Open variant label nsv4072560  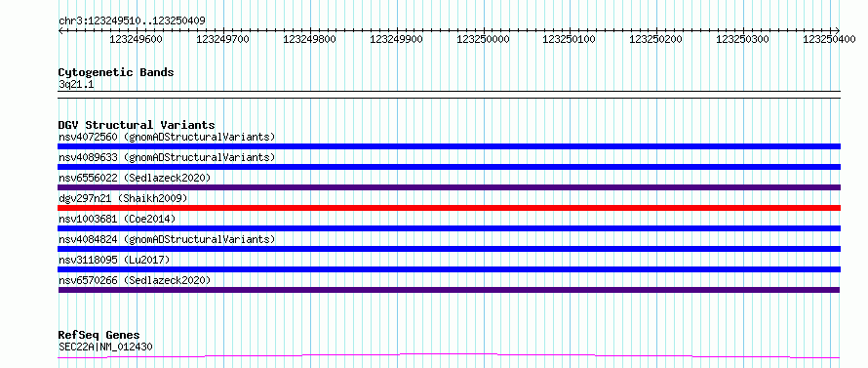click(x=167, y=137)
